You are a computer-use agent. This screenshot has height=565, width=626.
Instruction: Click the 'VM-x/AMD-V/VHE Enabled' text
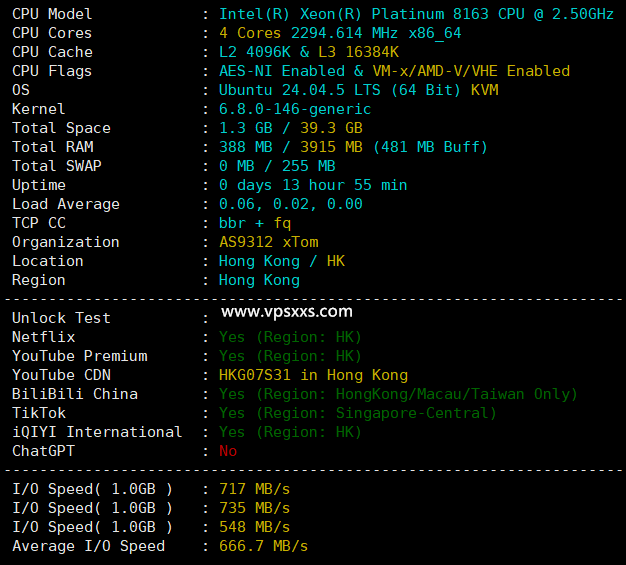[x=471, y=71]
